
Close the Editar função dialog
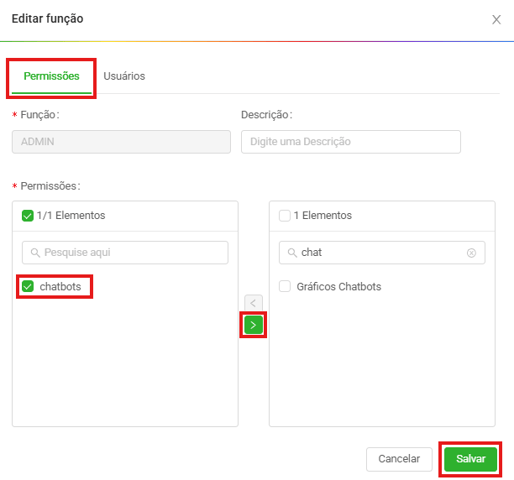tap(496, 20)
